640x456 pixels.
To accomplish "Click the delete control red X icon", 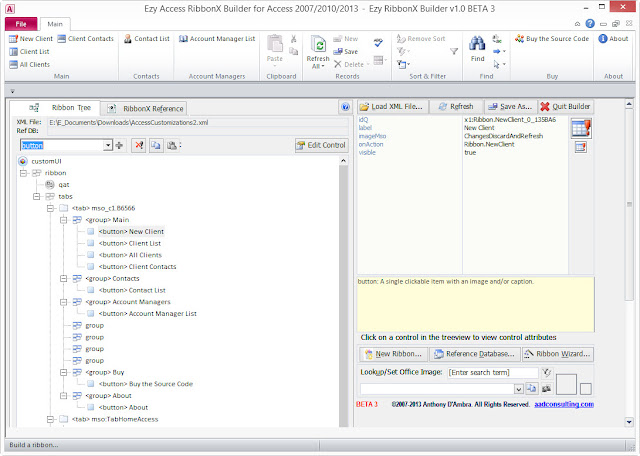I will click(x=139, y=145).
